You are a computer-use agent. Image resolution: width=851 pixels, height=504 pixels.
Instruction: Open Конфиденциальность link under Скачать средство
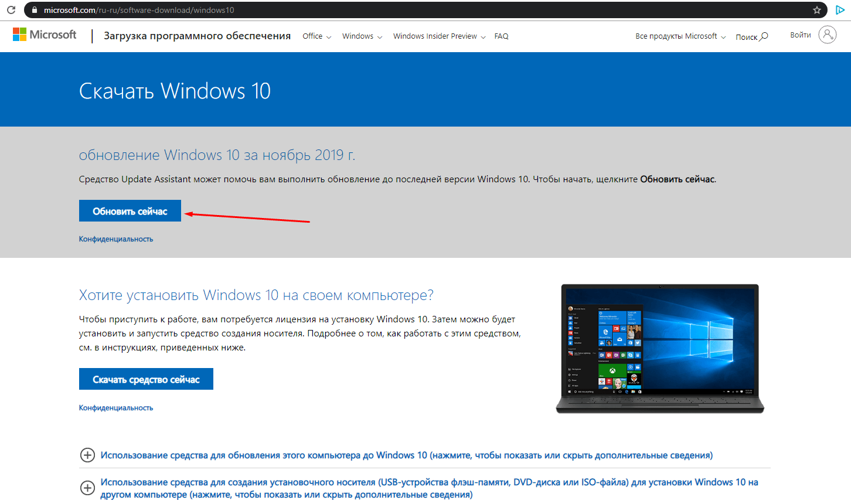[116, 408]
